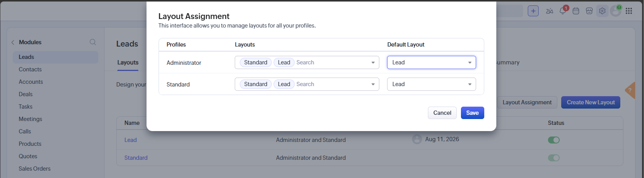Select Leads in Modules sidebar

pyautogui.click(x=55, y=57)
